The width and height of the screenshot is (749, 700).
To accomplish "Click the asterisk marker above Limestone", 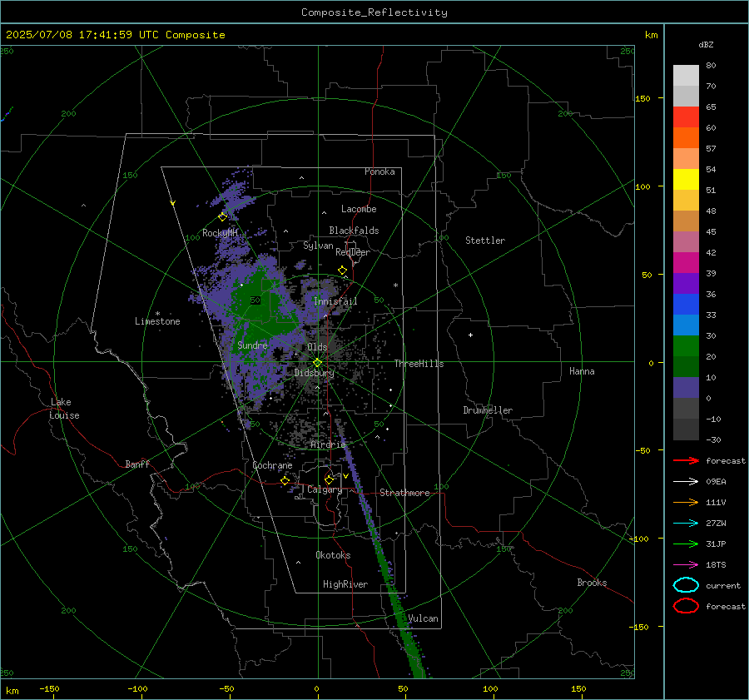I will pos(157,314).
